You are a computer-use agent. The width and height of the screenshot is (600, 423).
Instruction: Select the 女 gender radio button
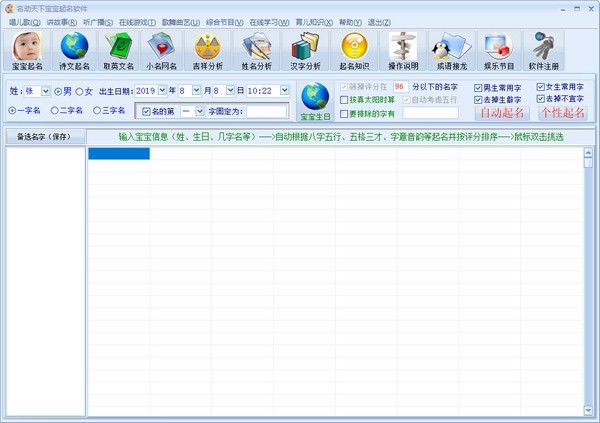(78, 91)
